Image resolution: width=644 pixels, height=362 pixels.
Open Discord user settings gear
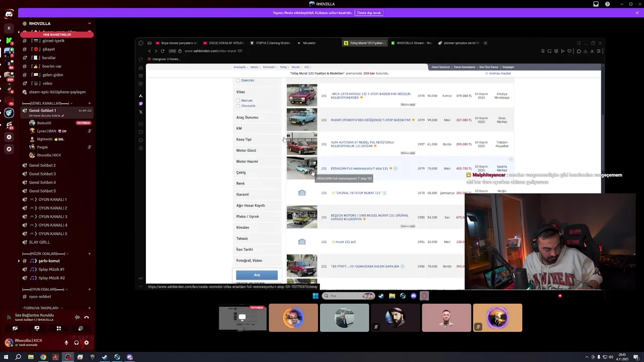tap(87, 343)
